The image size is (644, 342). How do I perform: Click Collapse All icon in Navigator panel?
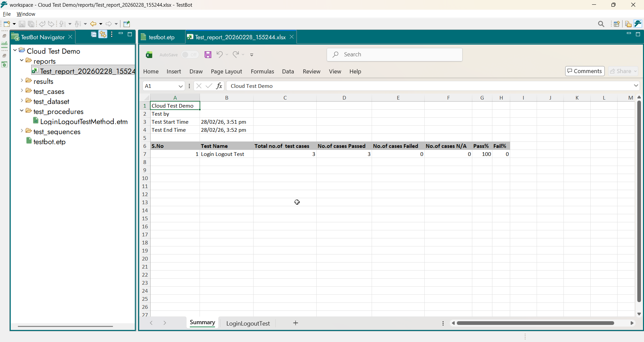tap(94, 35)
